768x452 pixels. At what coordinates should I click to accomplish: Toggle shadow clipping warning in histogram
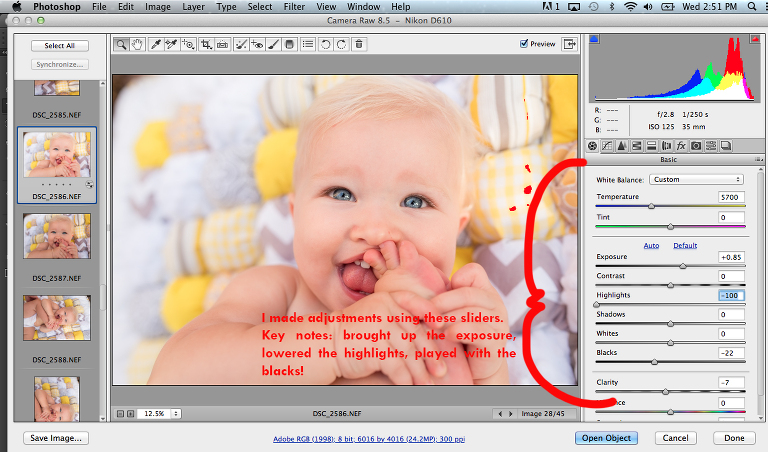(594, 39)
